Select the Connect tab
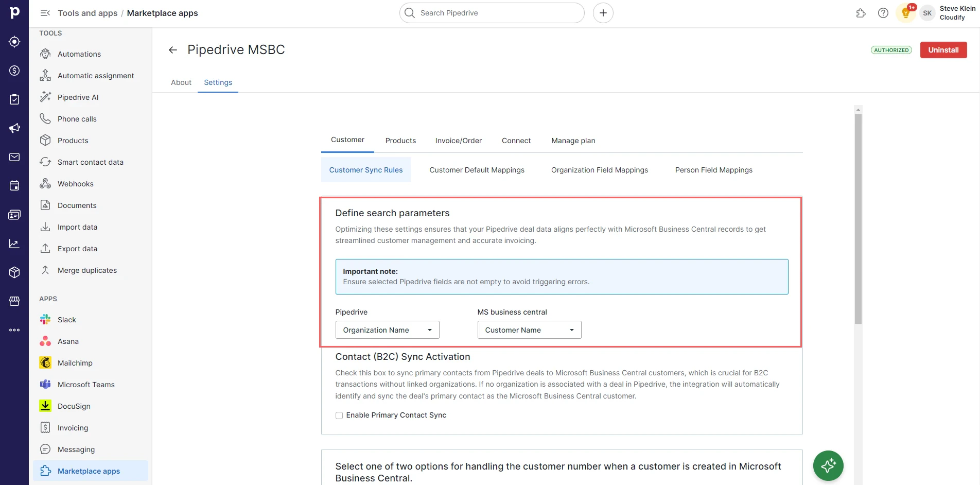This screenshot has width=980, height=485. pos(516,141)
